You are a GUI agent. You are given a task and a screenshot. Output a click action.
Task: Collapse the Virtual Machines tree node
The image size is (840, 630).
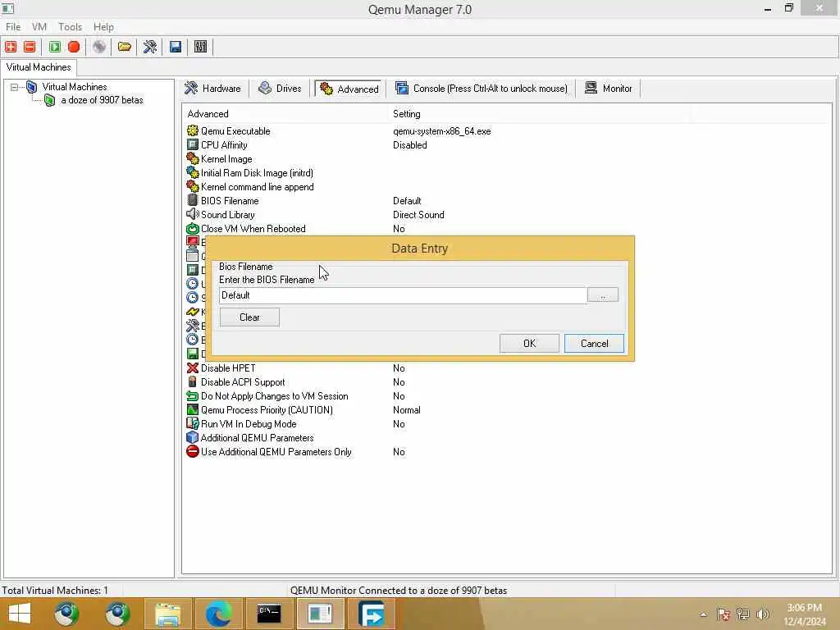click(15, 87)
